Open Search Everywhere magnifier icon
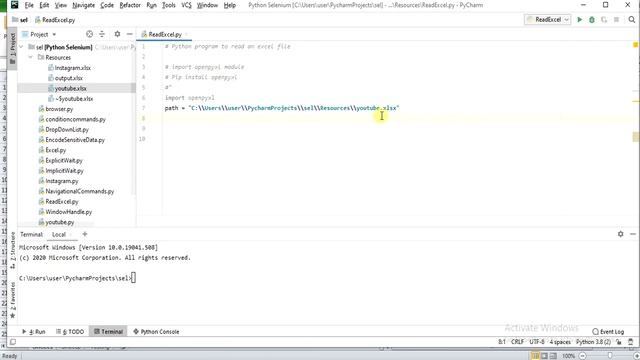Image resolution: width=640 pixels, height=360 pixels. pyautogui.click(x=631, y=20)
